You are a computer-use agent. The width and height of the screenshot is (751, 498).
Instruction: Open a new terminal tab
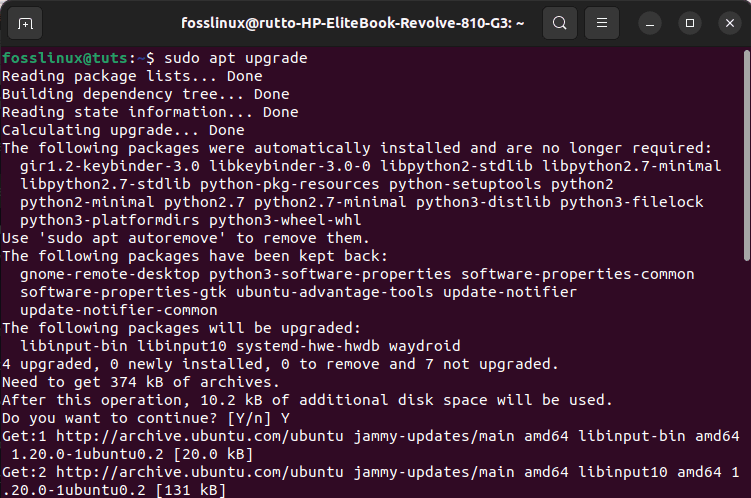click(x=25, y=23)
